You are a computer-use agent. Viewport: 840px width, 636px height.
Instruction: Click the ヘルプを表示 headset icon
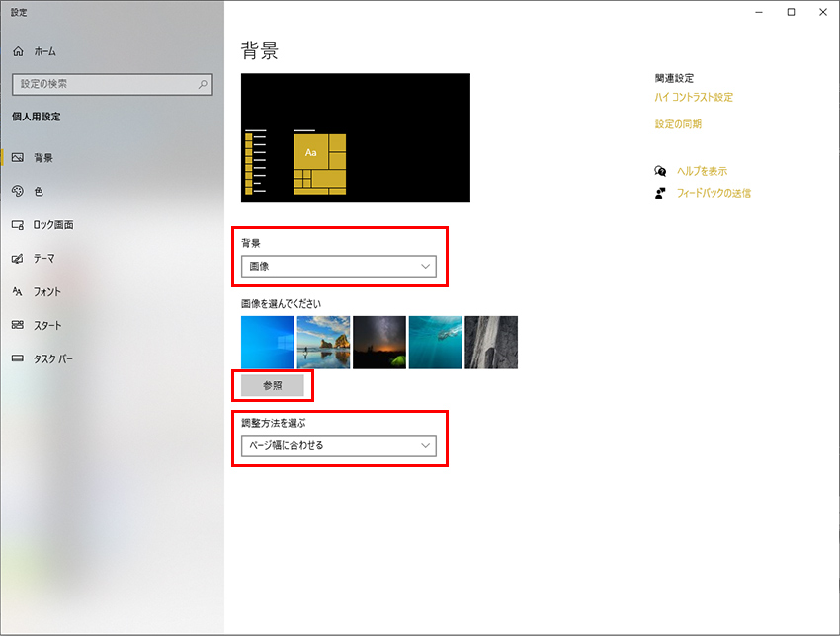click(x=662, y=170)
